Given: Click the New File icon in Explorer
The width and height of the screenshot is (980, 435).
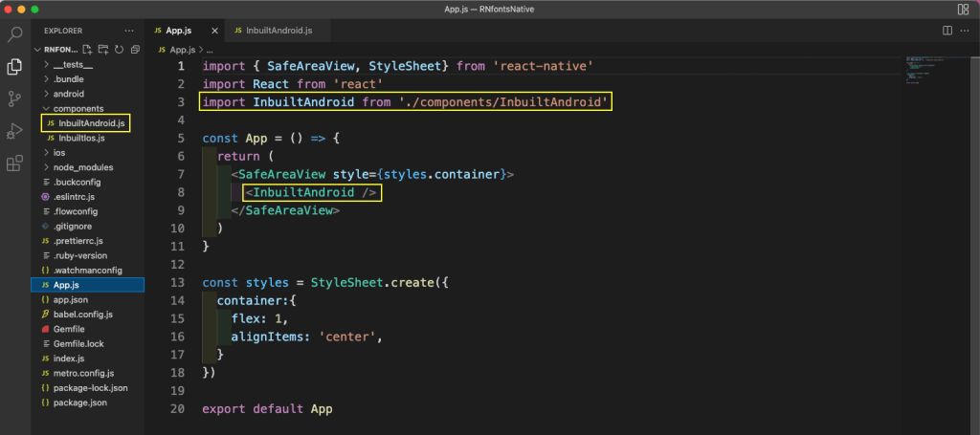Looking at the screenshot, I should tap(87, 49).
